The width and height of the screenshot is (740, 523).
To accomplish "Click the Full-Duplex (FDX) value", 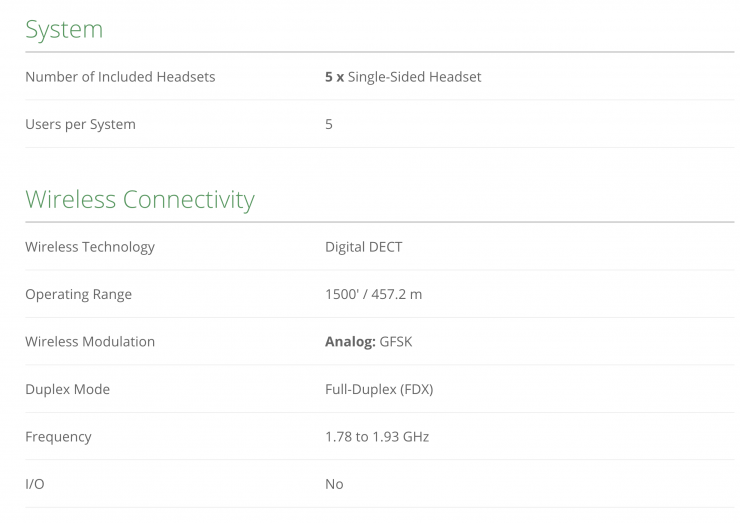I will (379, 389).
